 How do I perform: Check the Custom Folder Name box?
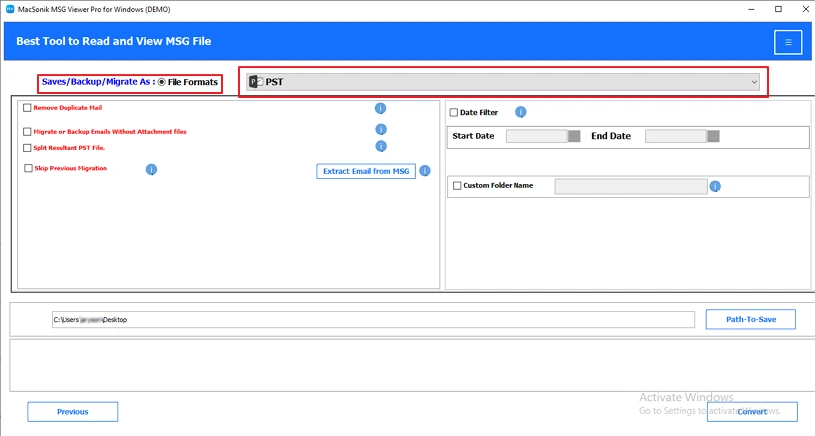point(457,186)
